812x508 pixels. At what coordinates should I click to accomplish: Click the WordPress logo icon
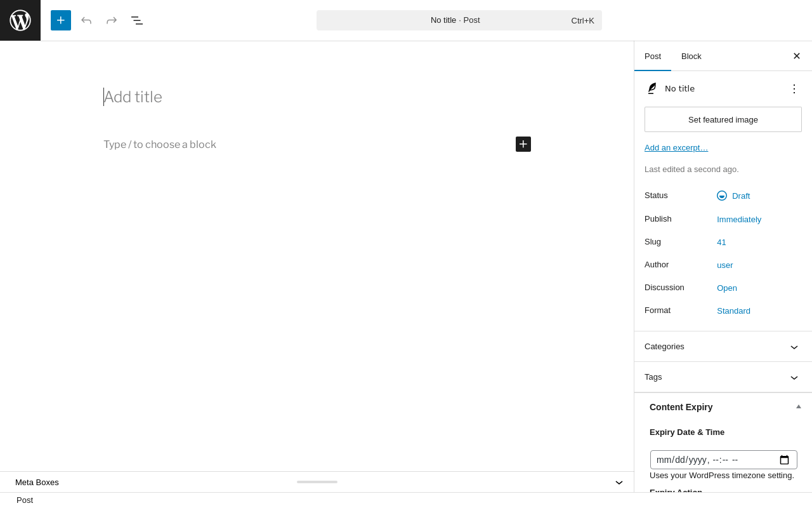pos(20,20)
